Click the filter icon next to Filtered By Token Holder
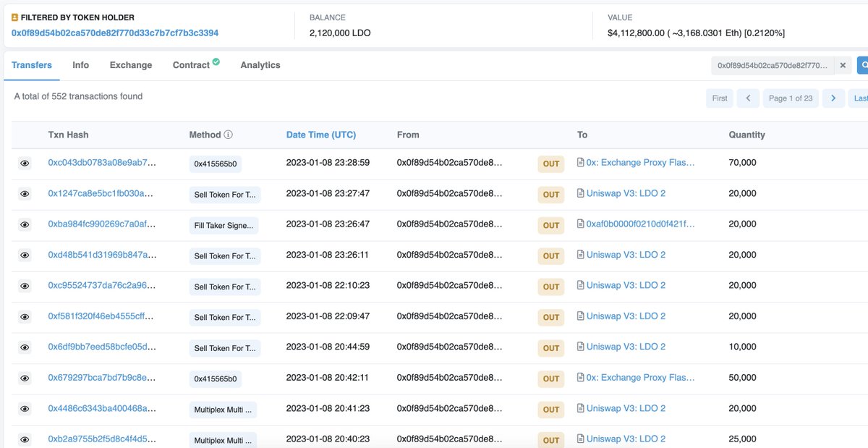 tap(15, 17)
